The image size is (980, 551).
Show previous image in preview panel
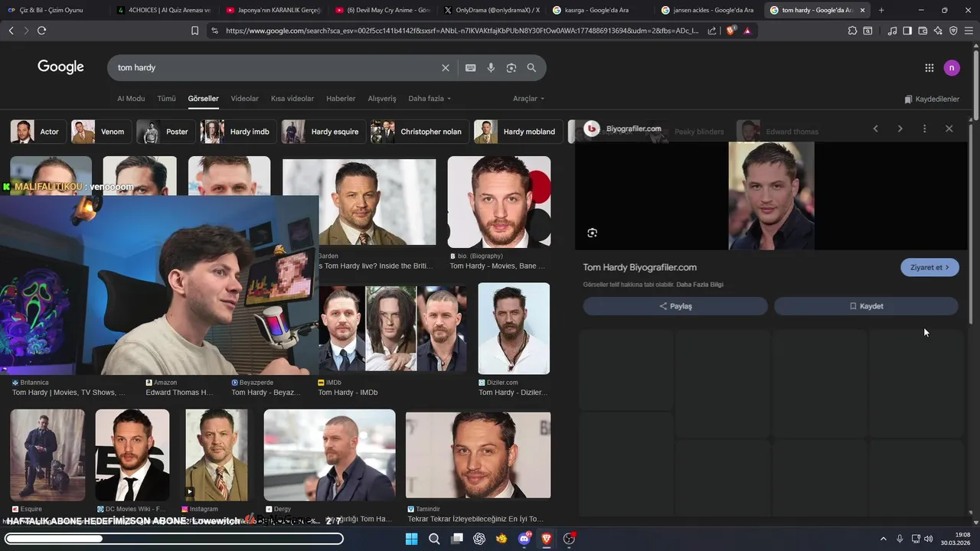point(875,129)
